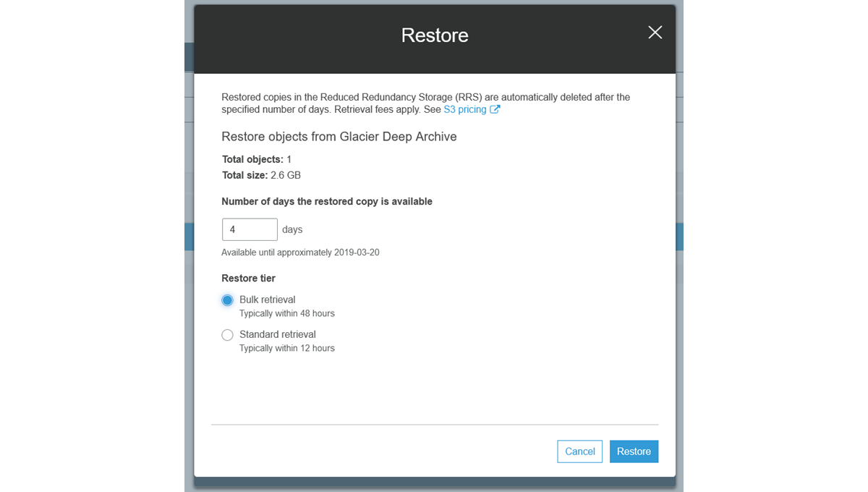Click the Bulk retrieval option label
The width and height of the screenshot is (868, 492).
point(267,300)
